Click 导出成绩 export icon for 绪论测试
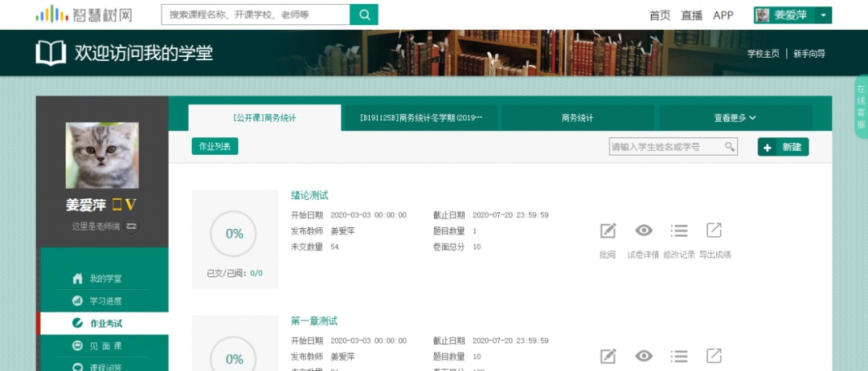 pyautogui.click(x=714, y=231)
